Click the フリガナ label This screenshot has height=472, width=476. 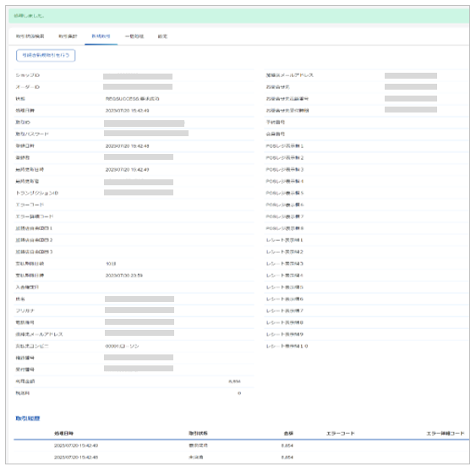(x=25, y=311)
